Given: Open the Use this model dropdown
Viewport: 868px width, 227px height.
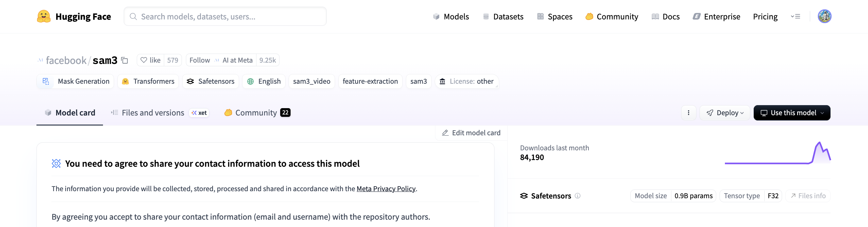Looking at the screenshot, I should pyautogui.click(x=792, y=112).
